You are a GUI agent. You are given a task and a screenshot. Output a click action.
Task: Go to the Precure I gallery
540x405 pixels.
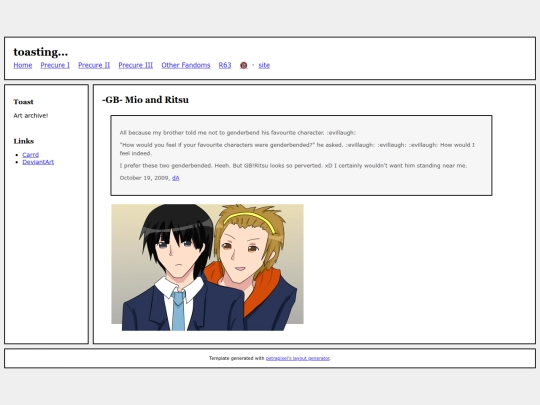tap(55, 65)
